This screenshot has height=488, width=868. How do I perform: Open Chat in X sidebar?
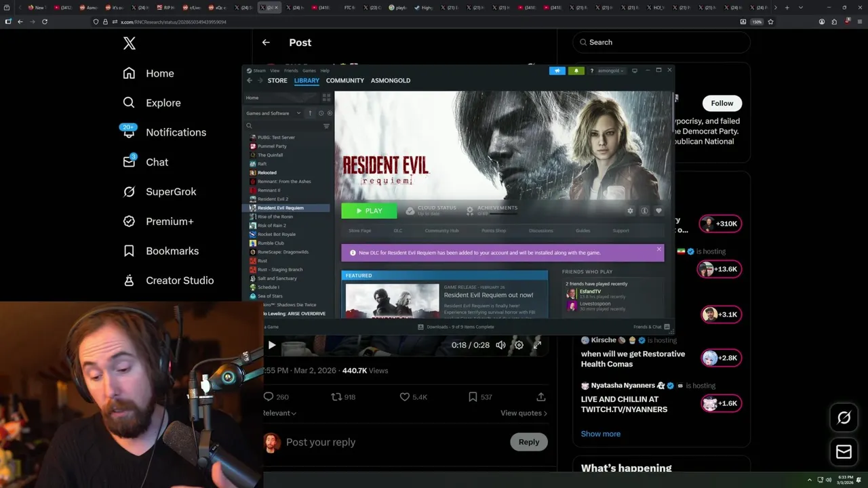click(145, 162)
